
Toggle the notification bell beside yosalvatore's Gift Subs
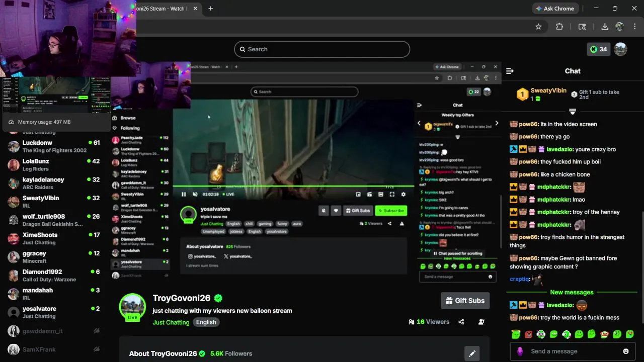point(324,211)
